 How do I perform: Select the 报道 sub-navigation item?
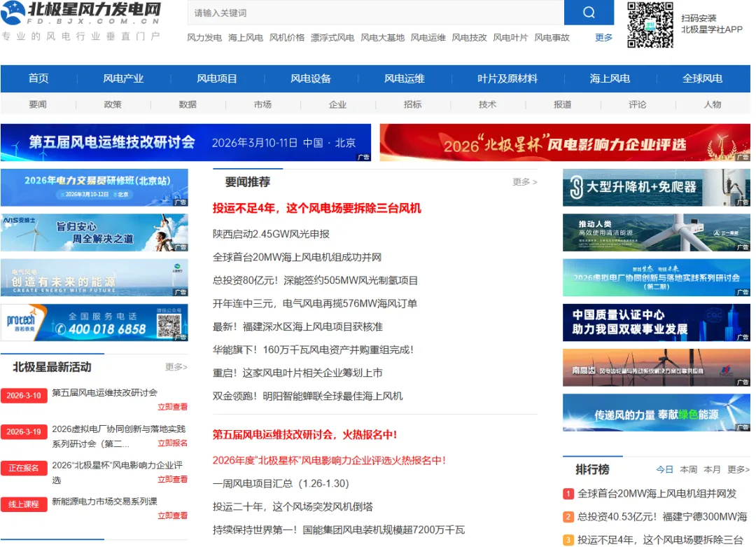(563, 104)
